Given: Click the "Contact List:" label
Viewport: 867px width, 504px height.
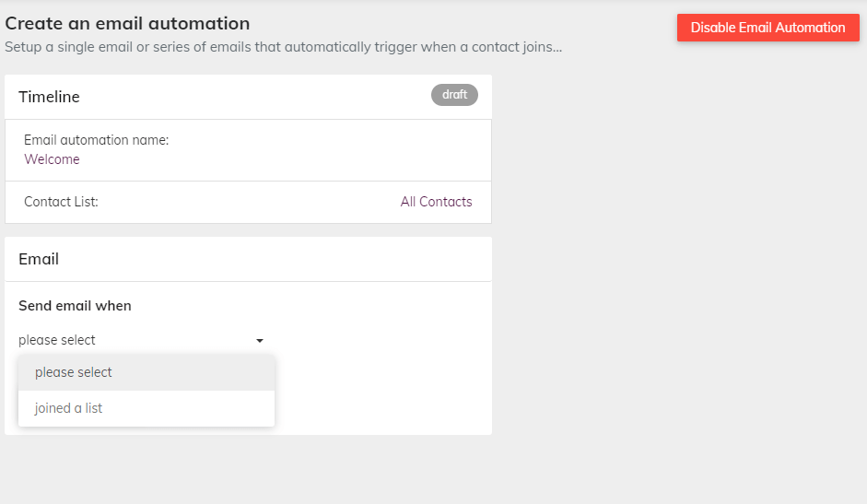Looking at the screenshot, I should click(61, 202).
